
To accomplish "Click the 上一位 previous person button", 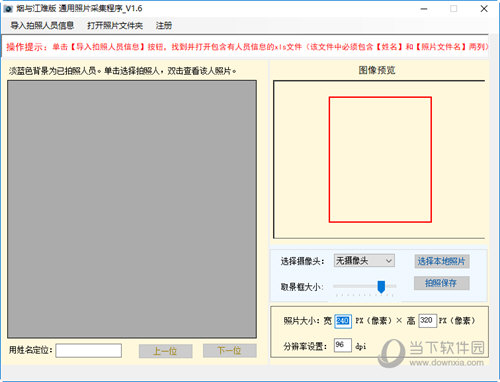I will 165,351.
